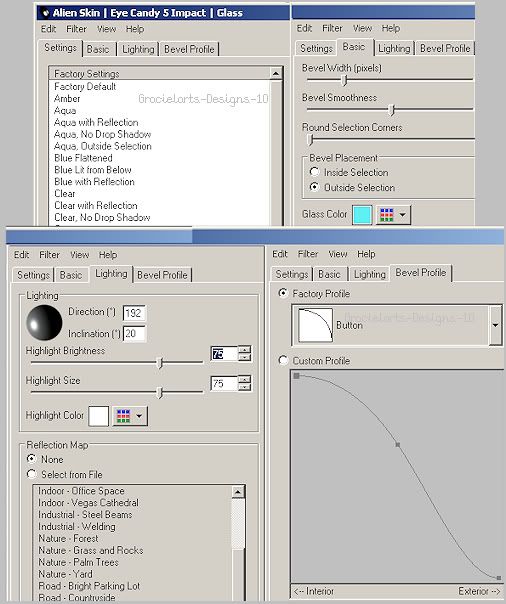Increase Highlight Brightness with spinner up
Screen dimensions: 506x604
[245, 350]
